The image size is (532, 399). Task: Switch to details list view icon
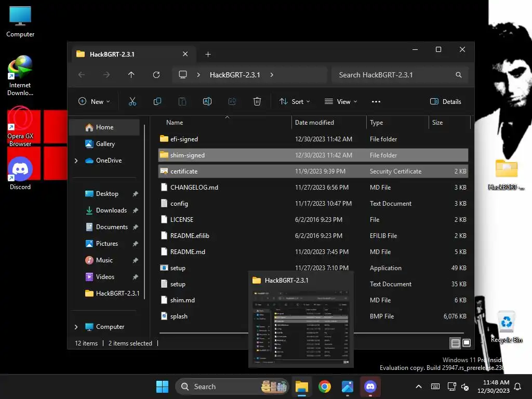(455, 343)
